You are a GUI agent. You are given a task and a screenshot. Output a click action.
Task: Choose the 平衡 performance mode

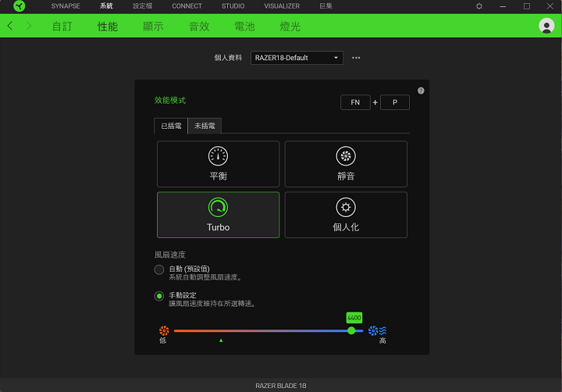(218, 164)
